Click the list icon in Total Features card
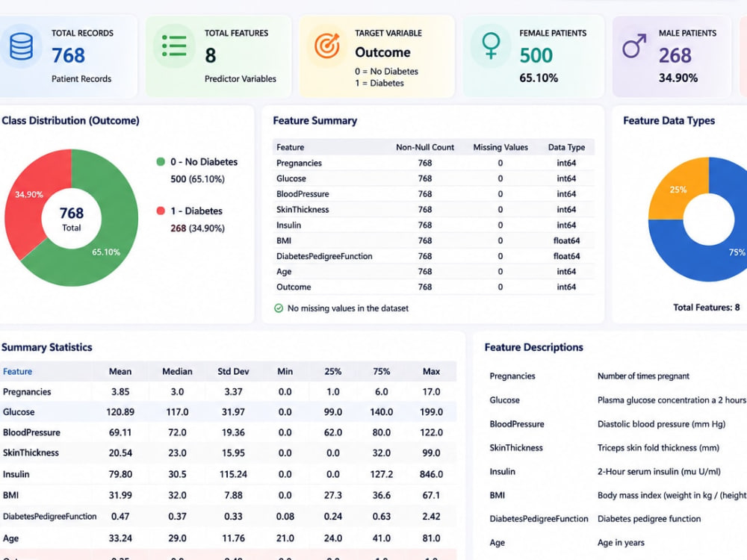 [x=174, y=46]
